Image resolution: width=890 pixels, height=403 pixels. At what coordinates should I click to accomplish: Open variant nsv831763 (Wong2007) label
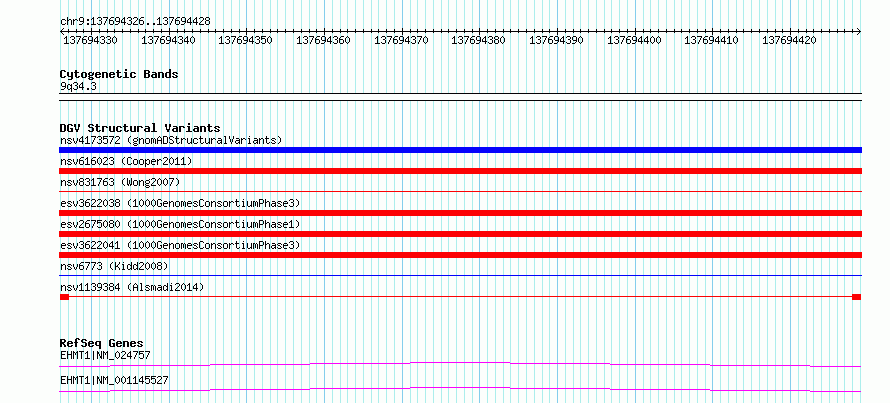click(120, 182)
